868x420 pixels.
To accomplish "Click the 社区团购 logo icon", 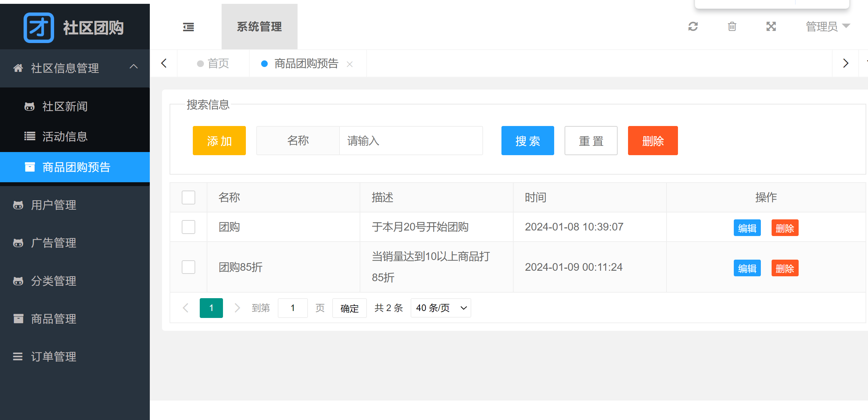I will click(38, 28).
